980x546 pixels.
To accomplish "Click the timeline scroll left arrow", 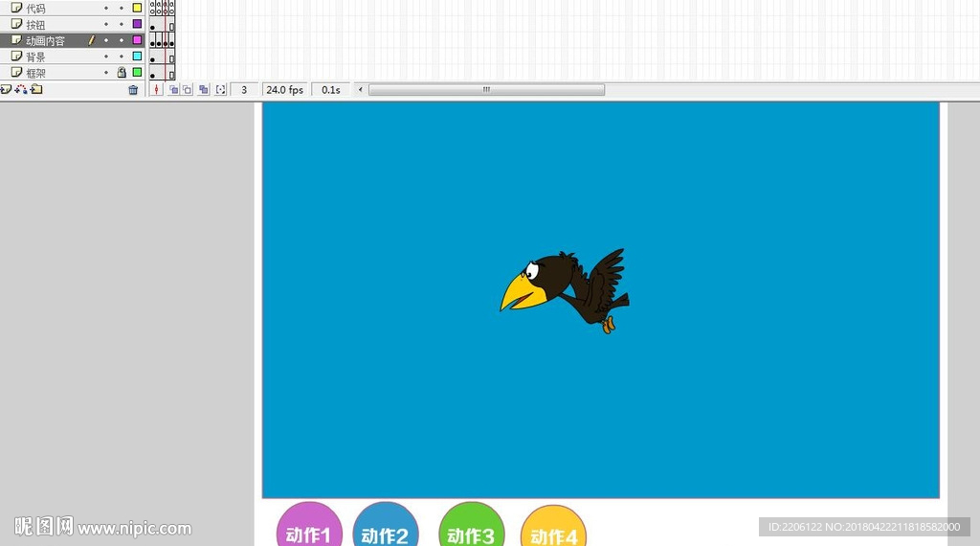I will [x=360, y=90].
